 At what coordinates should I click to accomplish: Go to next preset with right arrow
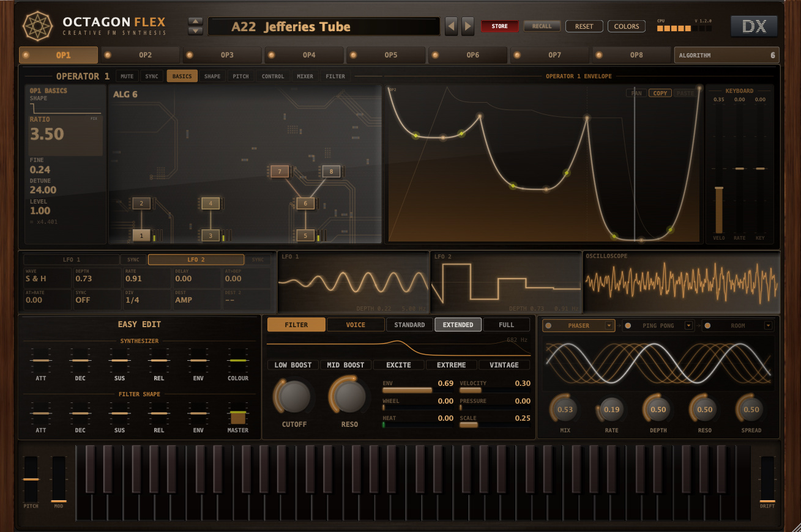[468, 26]
